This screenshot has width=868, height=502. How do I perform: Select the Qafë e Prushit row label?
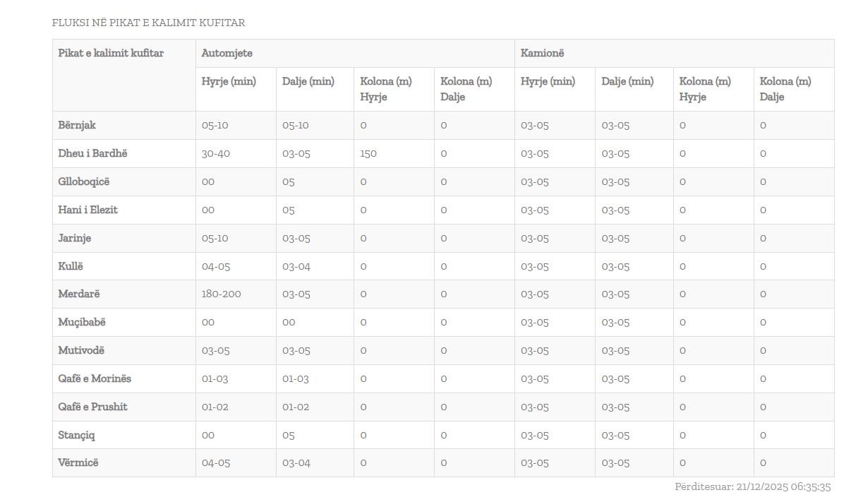coord(92,407)
